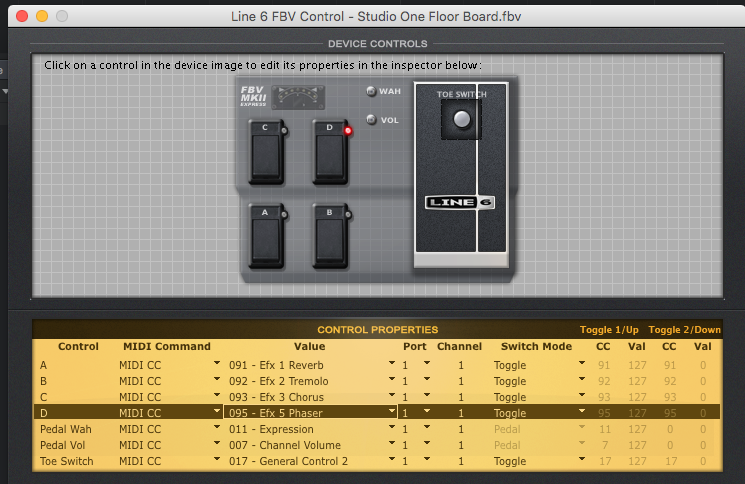
Task: Open MIDI Command dropdown for control D
Action: pyautogui.click(x=217, y=411)
